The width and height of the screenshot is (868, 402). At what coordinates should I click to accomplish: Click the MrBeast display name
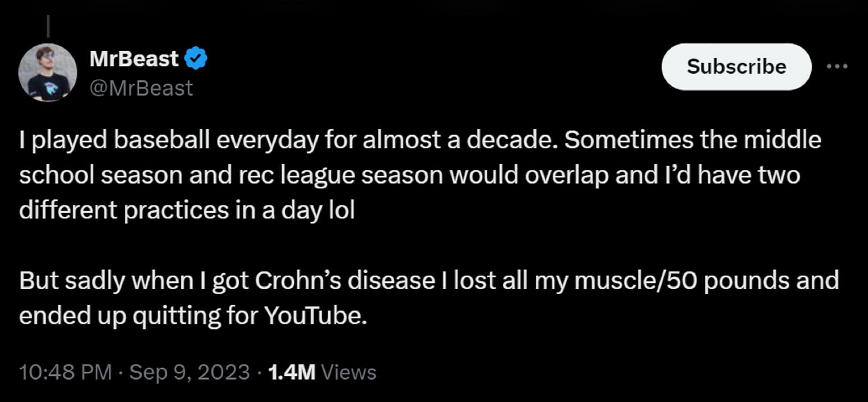(x=134, y=59)
